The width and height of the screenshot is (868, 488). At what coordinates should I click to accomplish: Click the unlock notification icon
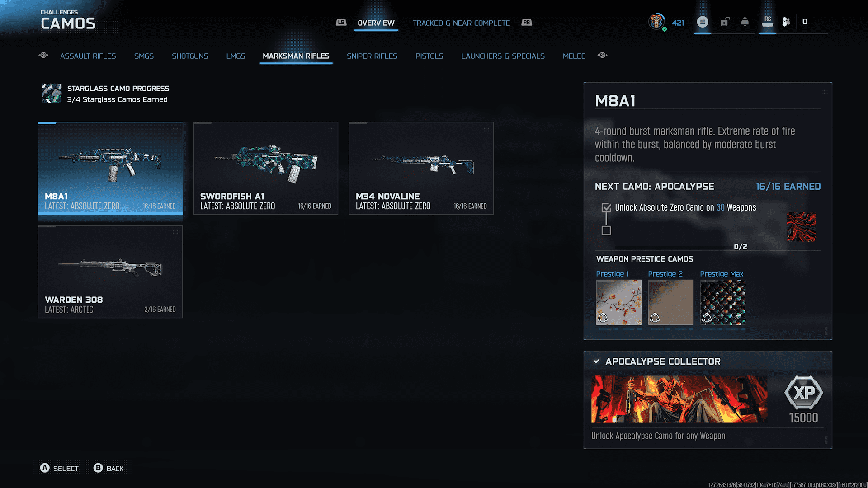pos(725,22)
